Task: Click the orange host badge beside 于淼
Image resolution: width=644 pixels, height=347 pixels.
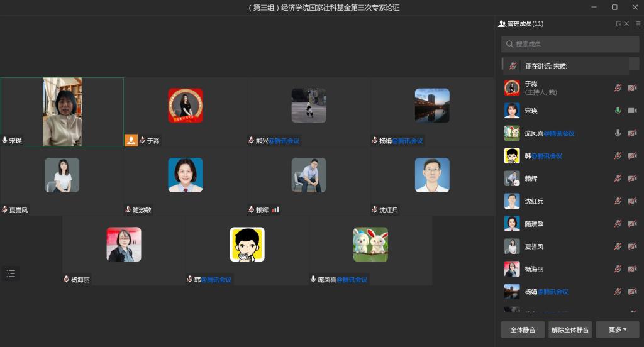Action: [x=131, y=140]
